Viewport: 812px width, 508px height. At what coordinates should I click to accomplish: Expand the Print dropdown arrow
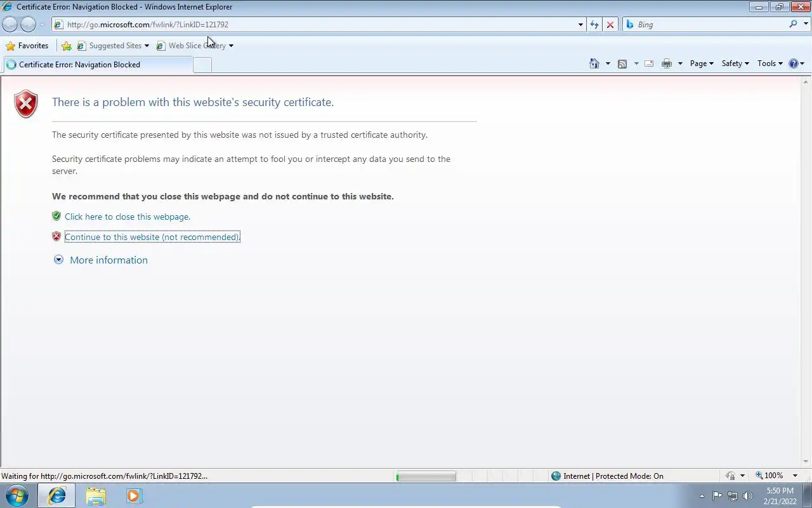(680, 63)
